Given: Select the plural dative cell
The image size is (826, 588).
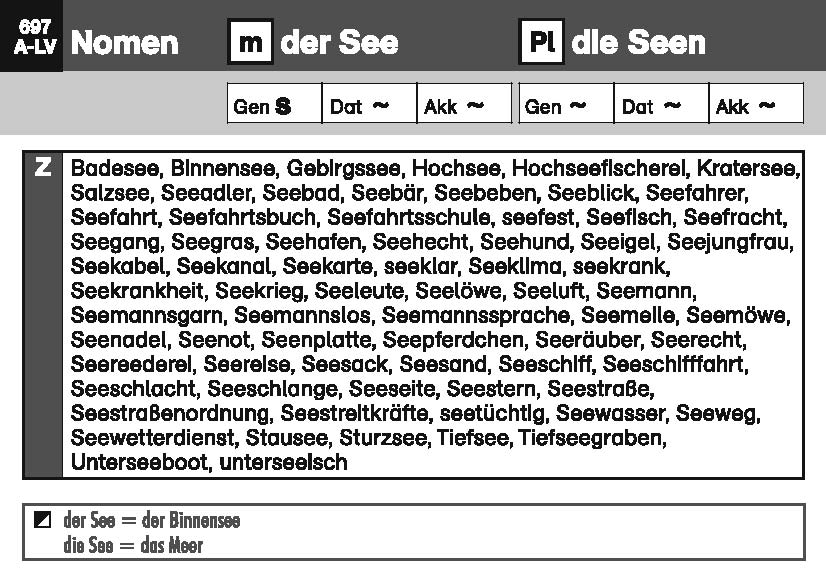Looking at the screenshot, I should coord(661,105).
